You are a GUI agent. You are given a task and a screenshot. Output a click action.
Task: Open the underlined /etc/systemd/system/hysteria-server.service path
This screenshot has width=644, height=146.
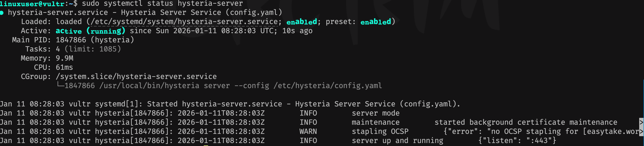pos(184,22)
